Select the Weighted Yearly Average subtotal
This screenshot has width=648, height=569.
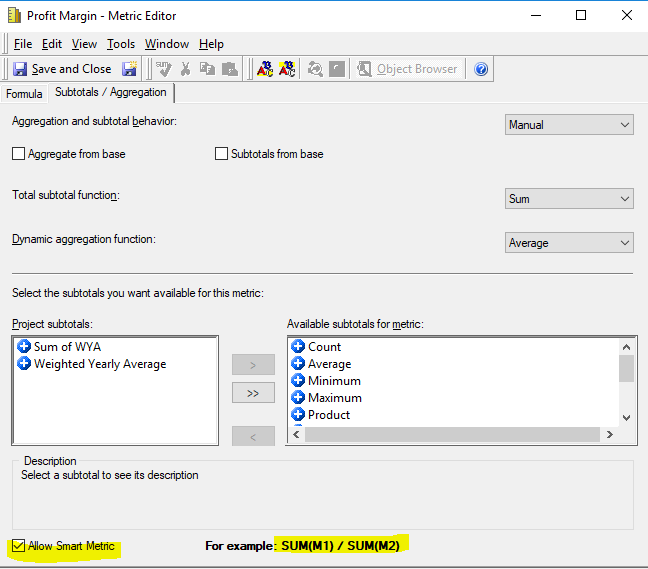pyautogui.click(x=92, y=364)
